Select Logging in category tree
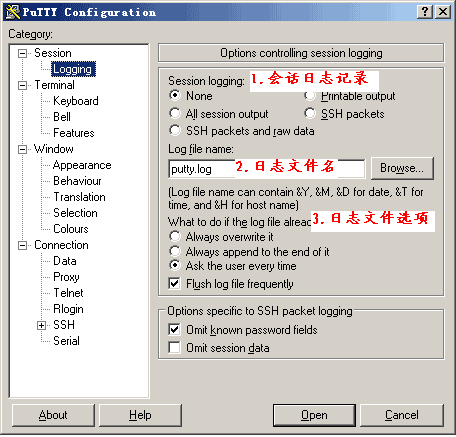Image resolution: width=456 pixels, height=437 pixels. (72, 69)
